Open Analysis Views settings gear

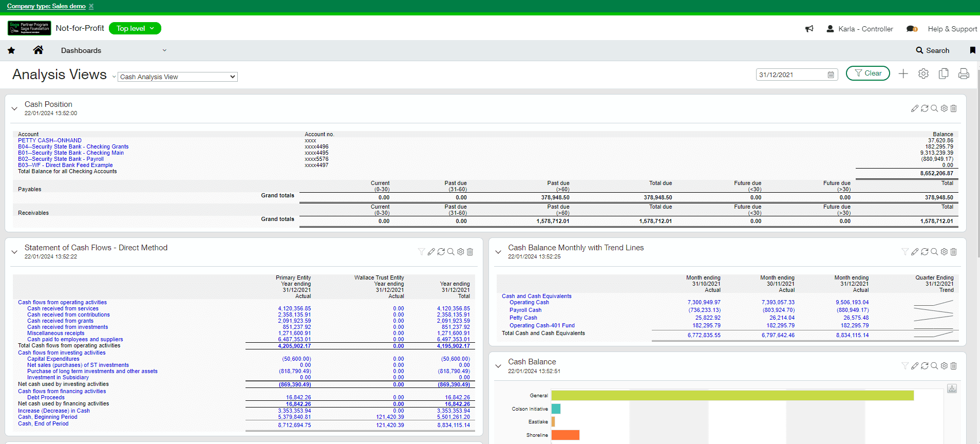click(x=924, y=74)
